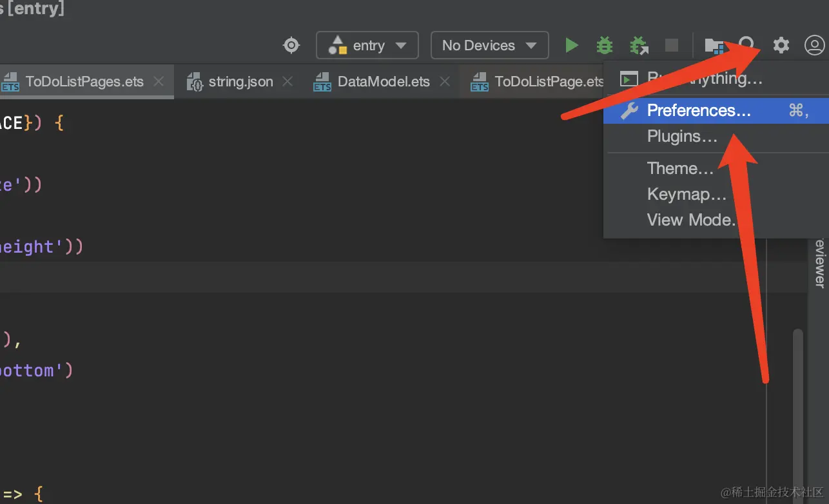Start debugging with the green bug icon
829x504 pixels.
(x=604, y=45)
